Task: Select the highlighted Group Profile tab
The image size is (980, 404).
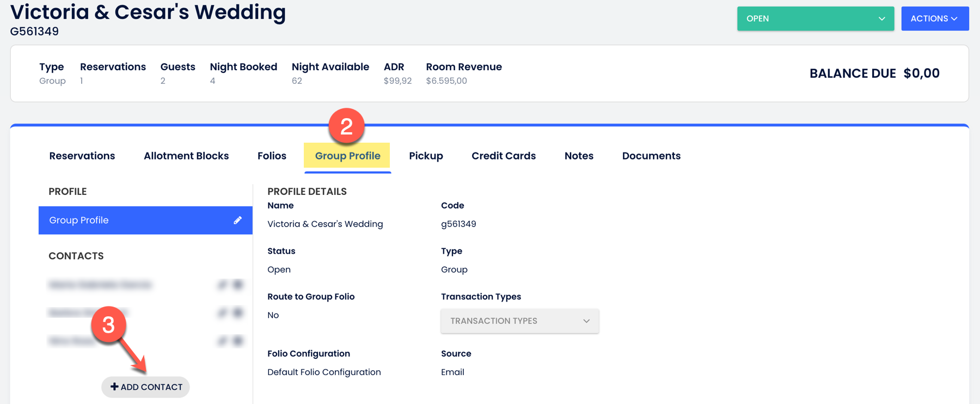Action: tap(347, 156)
